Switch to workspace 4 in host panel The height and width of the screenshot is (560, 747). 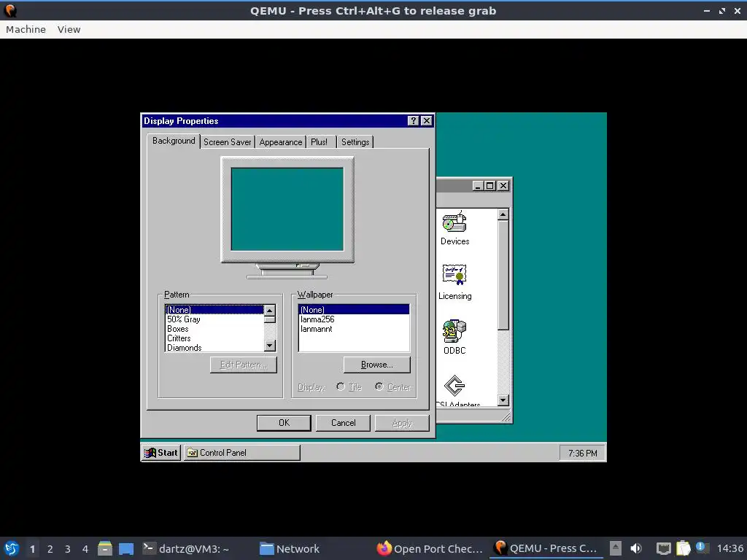[85, 548]
